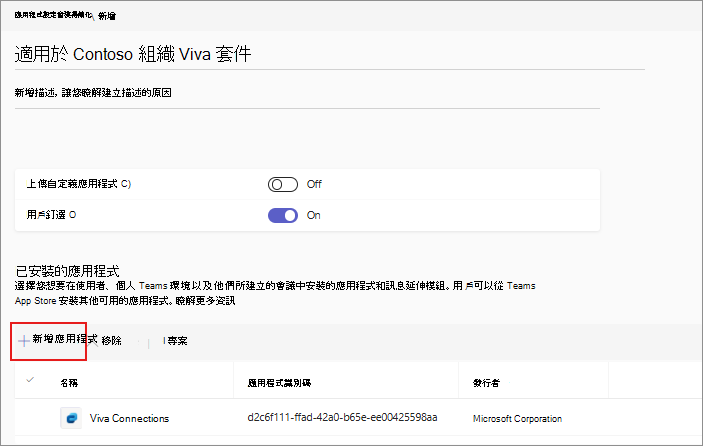Sort by 發行者 column header
Image resolution: width=703 pixels, height=446 pixels.
click(486, 383)
